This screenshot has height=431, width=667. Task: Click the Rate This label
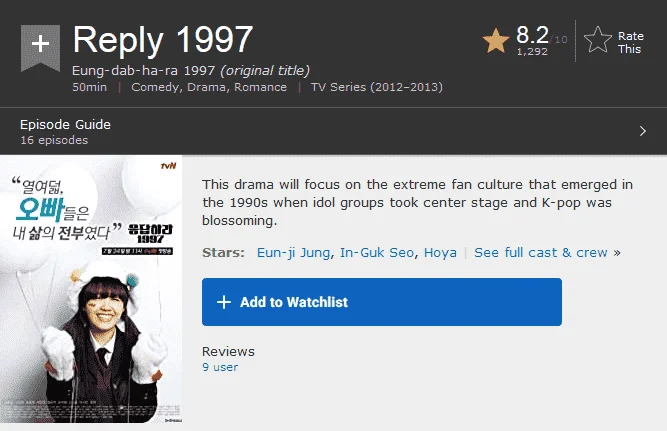tap(630, 43)
